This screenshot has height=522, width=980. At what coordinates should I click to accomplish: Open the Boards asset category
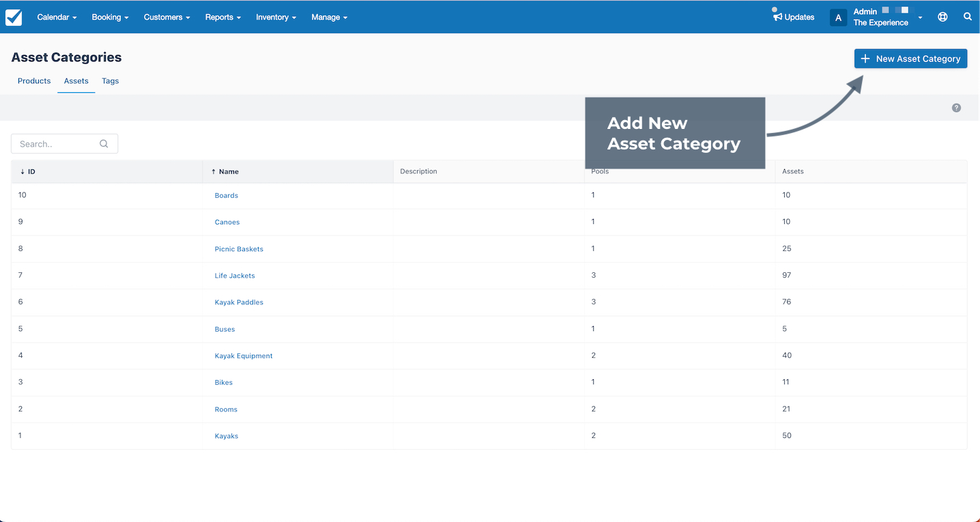tap(227, 195)
